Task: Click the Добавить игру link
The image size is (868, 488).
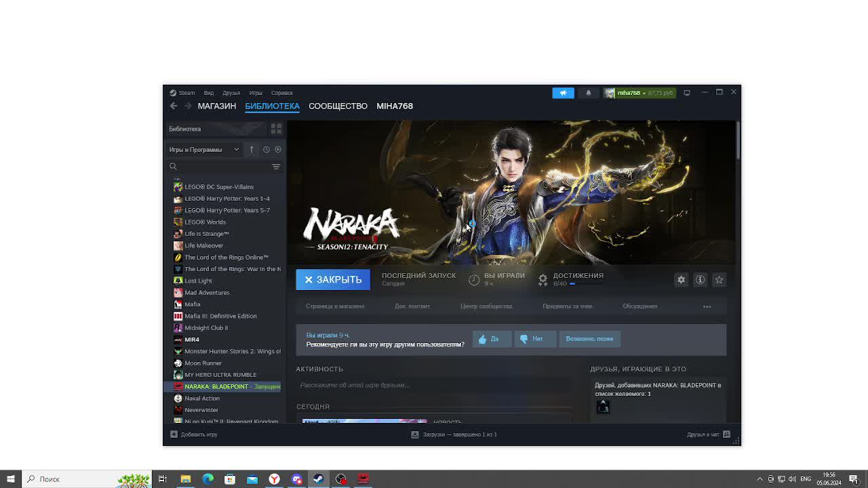Action: (199, 434)
